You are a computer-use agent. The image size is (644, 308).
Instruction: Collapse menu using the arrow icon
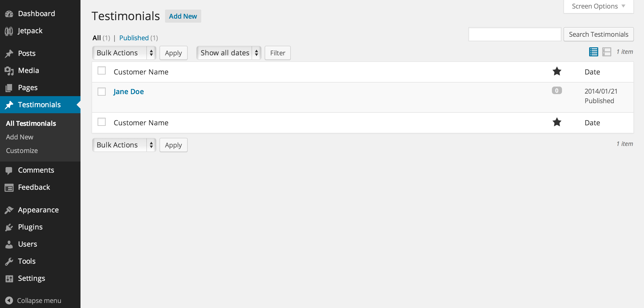click(x=9, y=300)
